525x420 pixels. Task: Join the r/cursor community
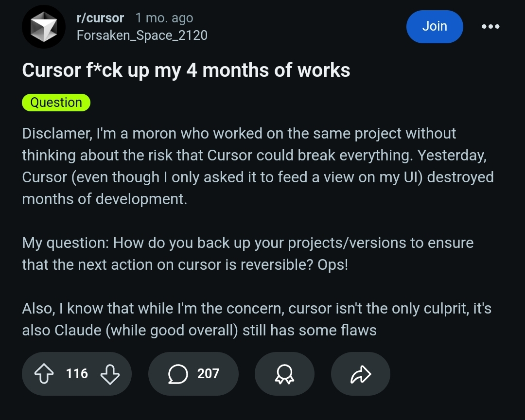(x=434, y=26)
